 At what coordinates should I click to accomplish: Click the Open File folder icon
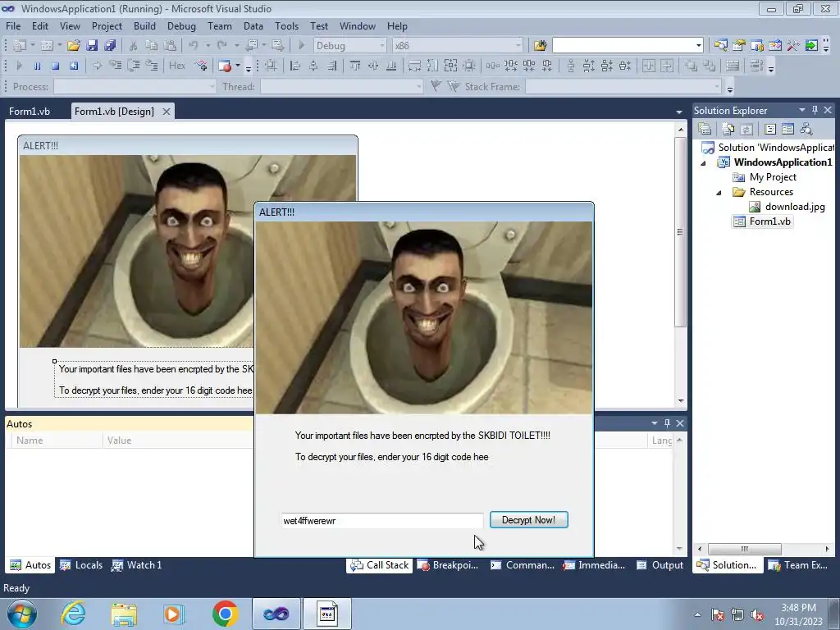click(73, 46)
